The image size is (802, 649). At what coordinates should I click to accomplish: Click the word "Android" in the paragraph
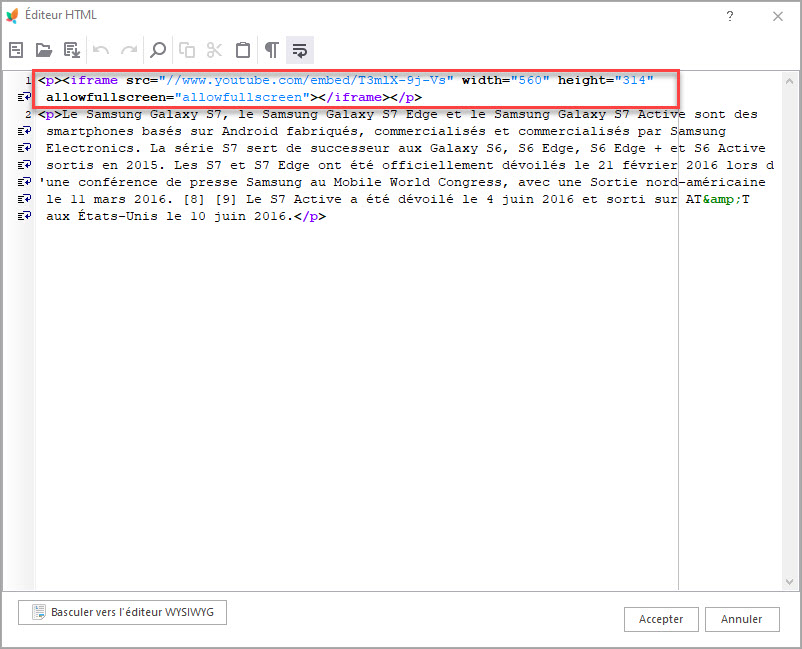tap(250, 131)
